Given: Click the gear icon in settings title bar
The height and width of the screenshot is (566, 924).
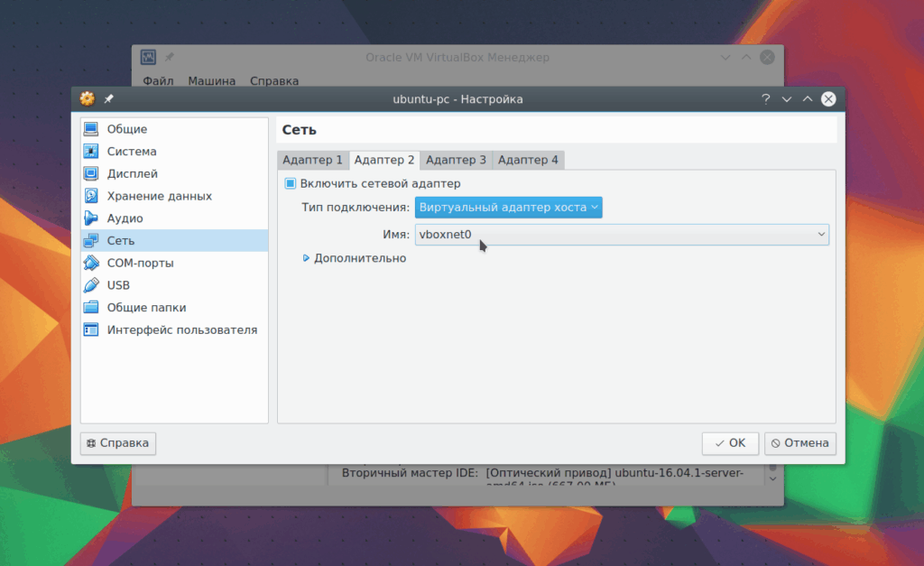Looking at the screenshot, I should pos(88,98).
